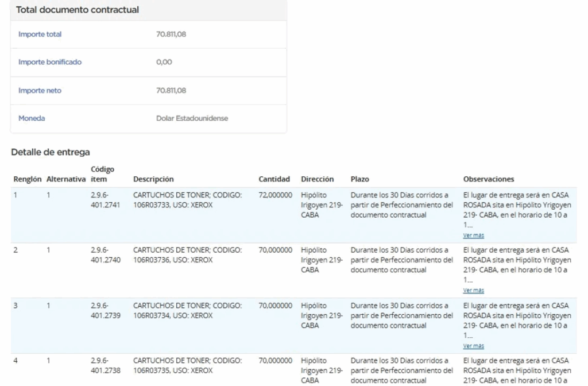
Task: Click the Moneda label
Action: (x=32, y=118)
